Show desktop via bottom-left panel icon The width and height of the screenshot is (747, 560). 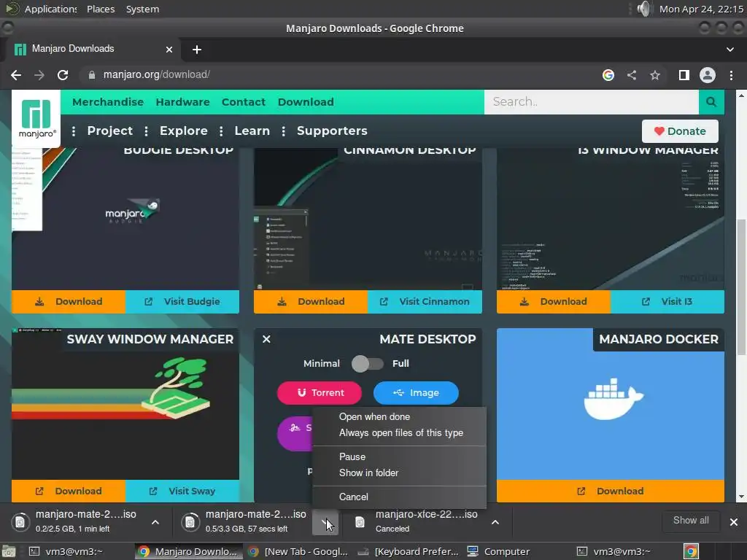coord(9,551)
